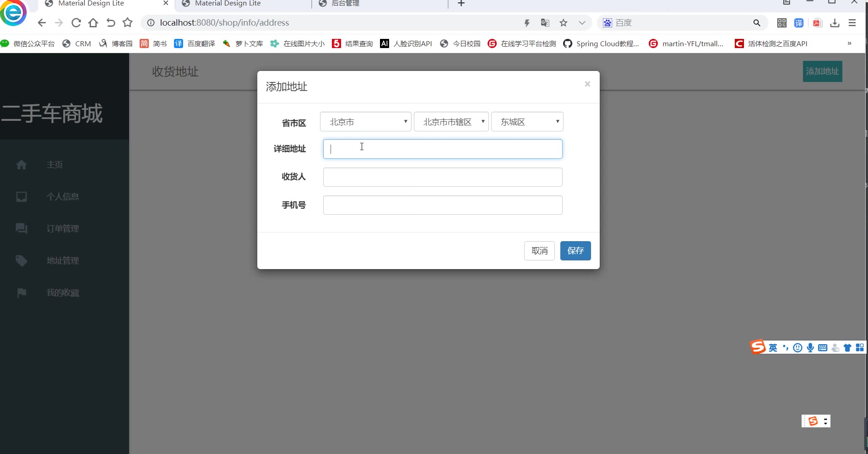868x454 pixels.
Task: Click the Sogou IME logo icon
Action: pos(758,347)
